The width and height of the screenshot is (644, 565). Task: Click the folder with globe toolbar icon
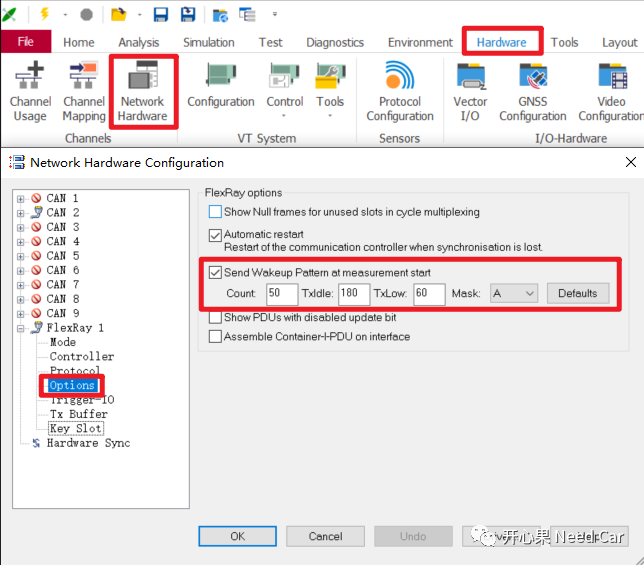point(220,15)
